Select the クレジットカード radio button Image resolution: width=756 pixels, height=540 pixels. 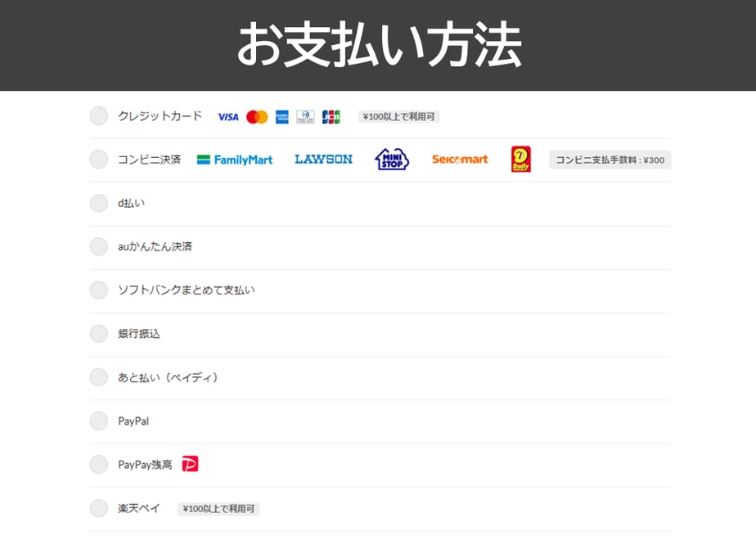coord(99,115)
